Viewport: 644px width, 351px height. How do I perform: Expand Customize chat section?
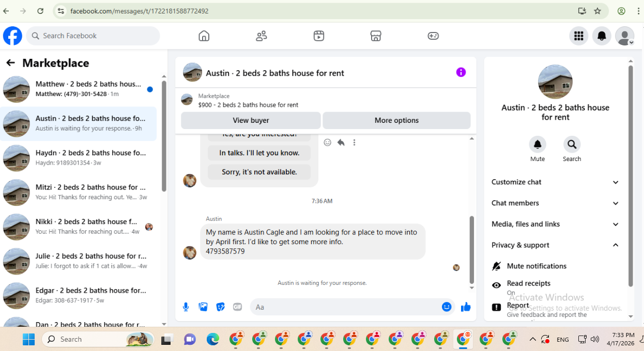click(556, 182)
